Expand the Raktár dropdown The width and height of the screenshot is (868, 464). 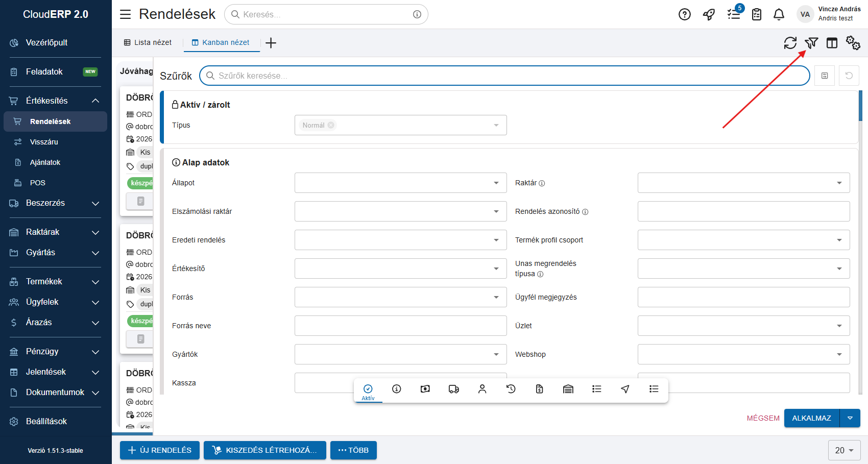743,183
